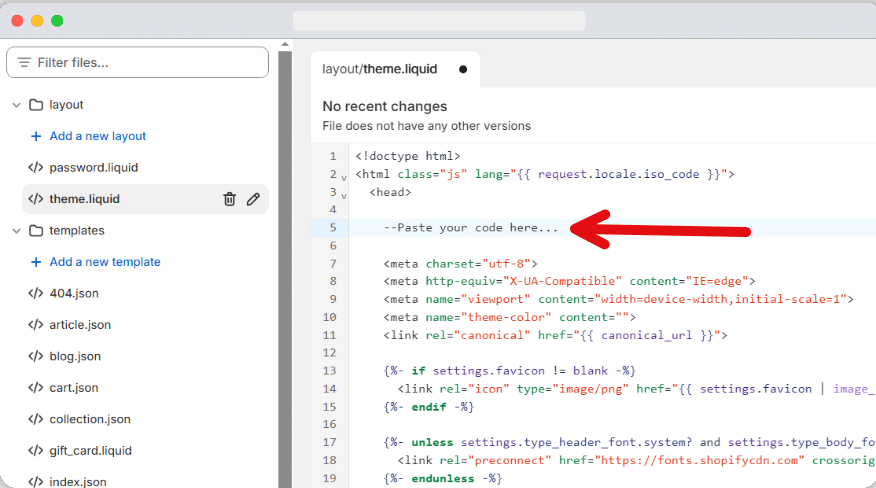Click the sidebar vertical scrollbar thumb
This screenshot has height=488, width=876.
pos(285,268)
